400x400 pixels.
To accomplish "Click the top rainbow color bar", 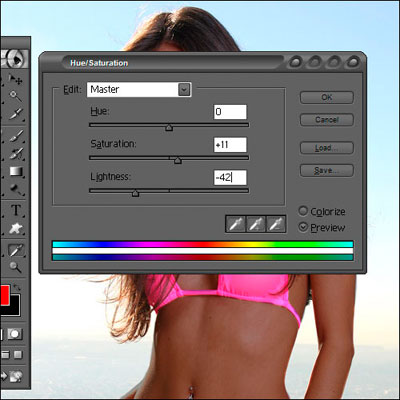I will coord(203,244).
